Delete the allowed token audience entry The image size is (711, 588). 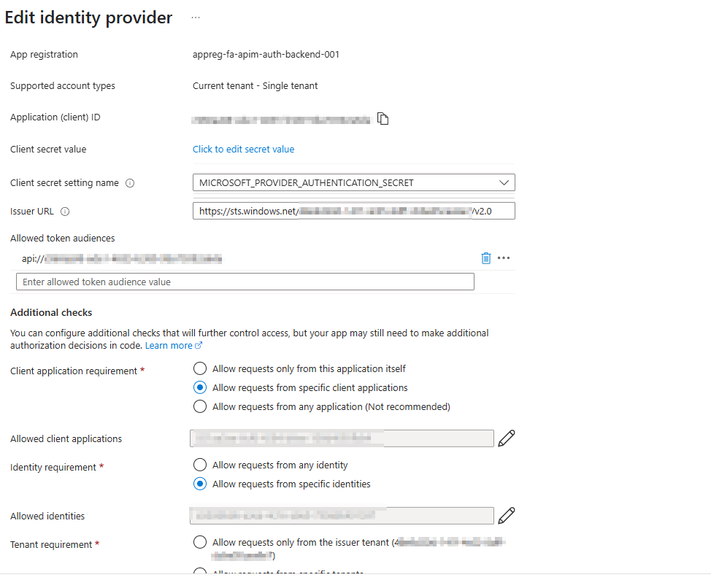(486, 258)
